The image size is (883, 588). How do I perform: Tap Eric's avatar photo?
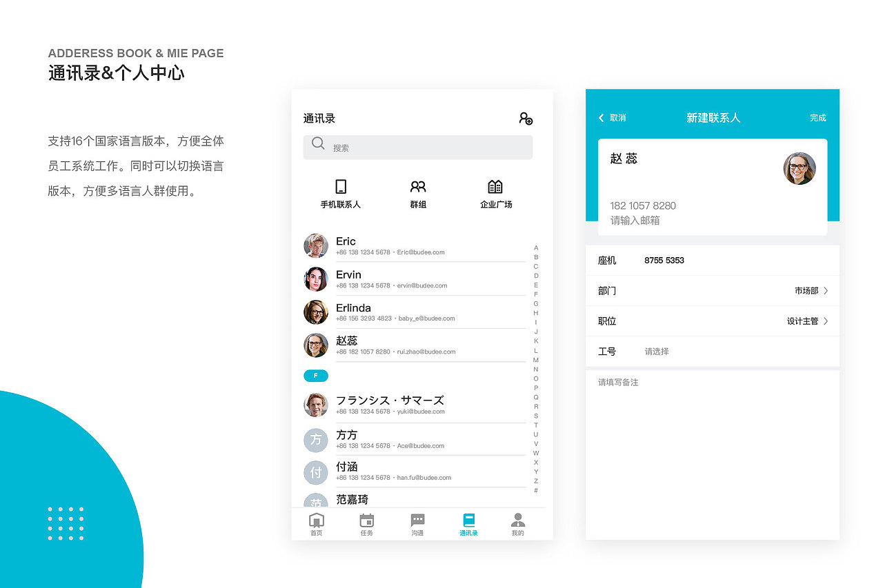[316, 245]
